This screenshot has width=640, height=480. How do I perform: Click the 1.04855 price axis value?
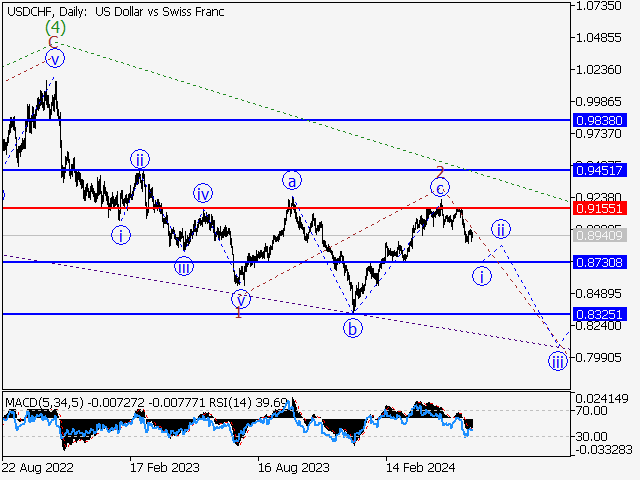(x=598, y=38)
